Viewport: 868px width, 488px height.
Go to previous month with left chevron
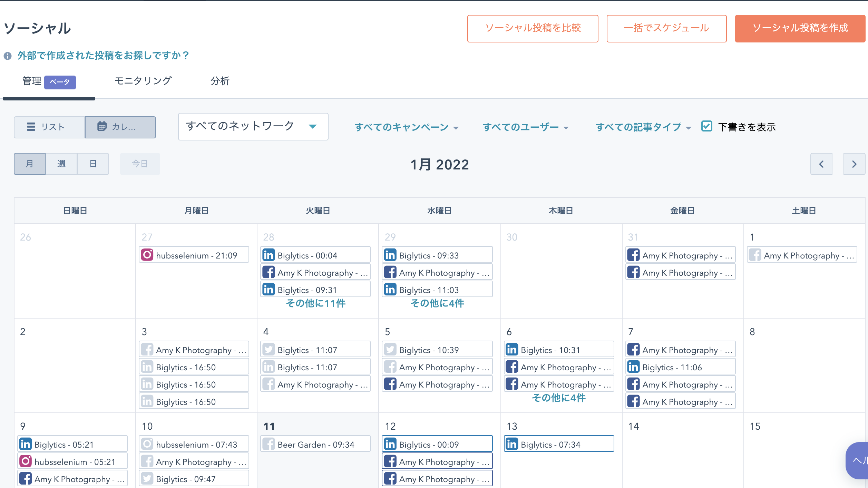pyautogui.click(x=821, y=164)
